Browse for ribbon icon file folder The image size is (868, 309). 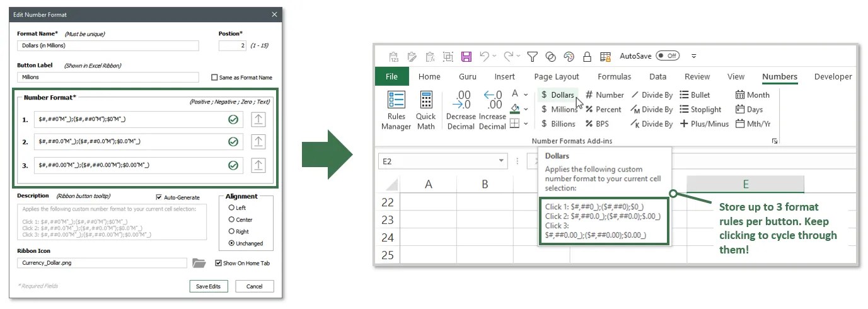[x=199, y=263]
